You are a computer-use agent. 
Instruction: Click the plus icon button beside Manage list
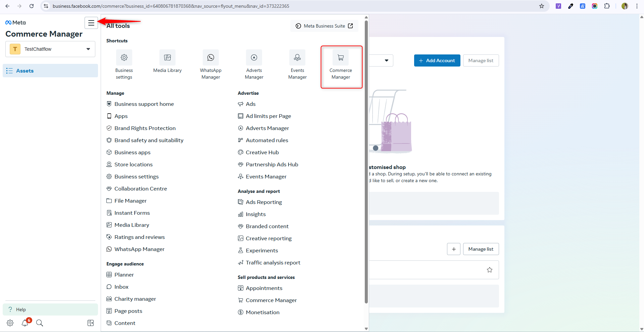(454, 249)
